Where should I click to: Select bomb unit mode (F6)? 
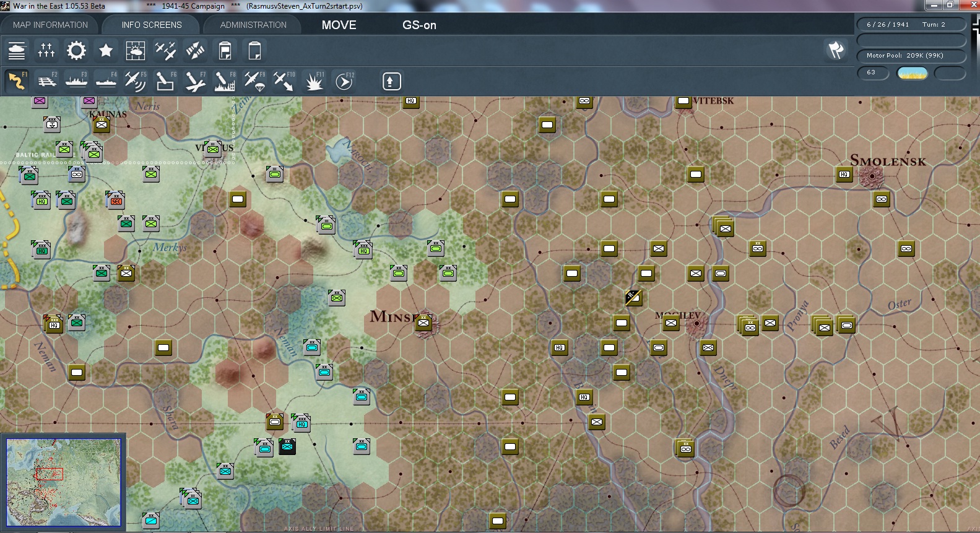click(165, 81)
